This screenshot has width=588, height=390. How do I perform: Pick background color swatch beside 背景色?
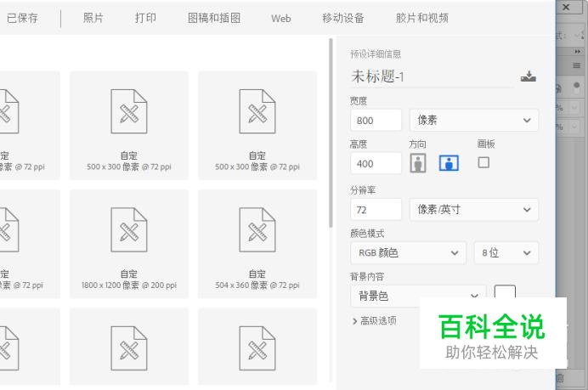coord(505,291)
